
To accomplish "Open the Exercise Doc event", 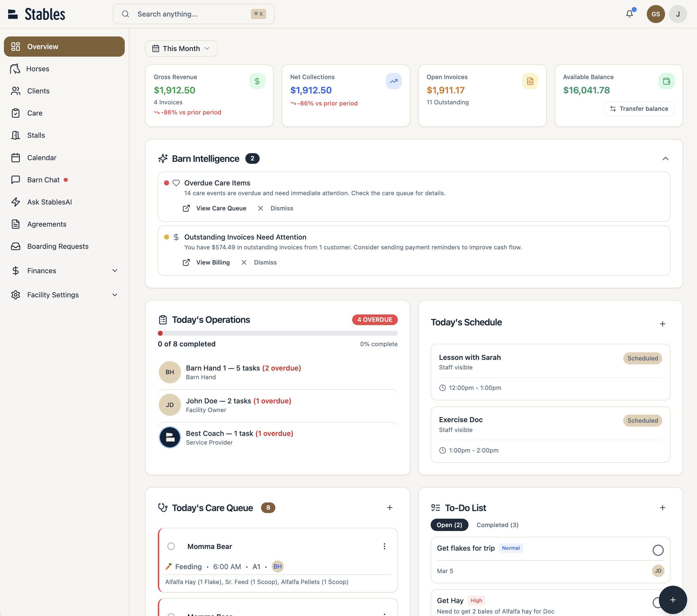I will 550,435.
